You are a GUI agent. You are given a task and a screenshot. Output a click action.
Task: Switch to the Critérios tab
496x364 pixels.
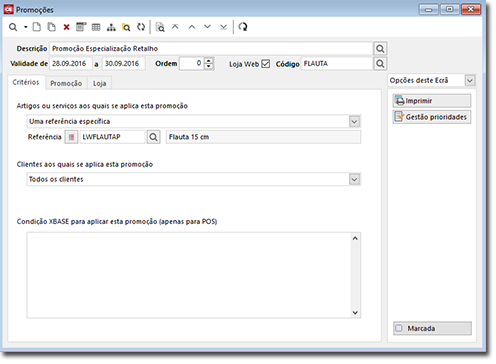[x=26, y=82]
